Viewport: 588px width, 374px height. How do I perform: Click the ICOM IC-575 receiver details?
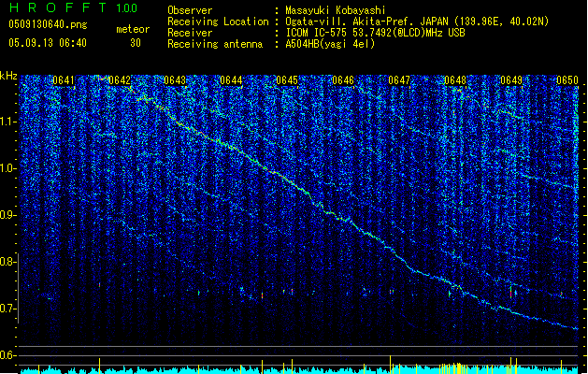[375, 33]
